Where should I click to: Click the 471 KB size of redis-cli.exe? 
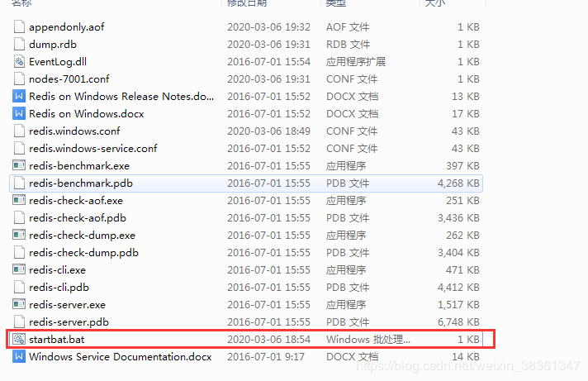click(x=462, y=270)
